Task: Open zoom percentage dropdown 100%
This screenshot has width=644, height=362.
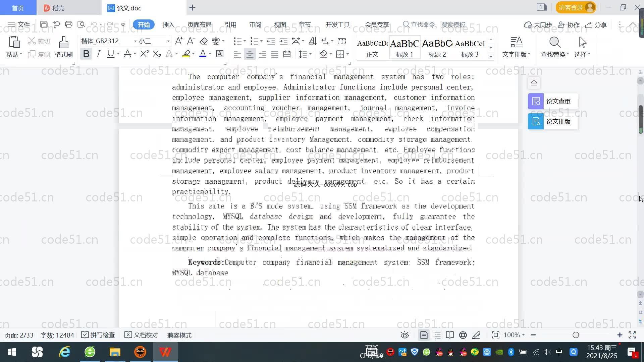Action: [514, 335]
